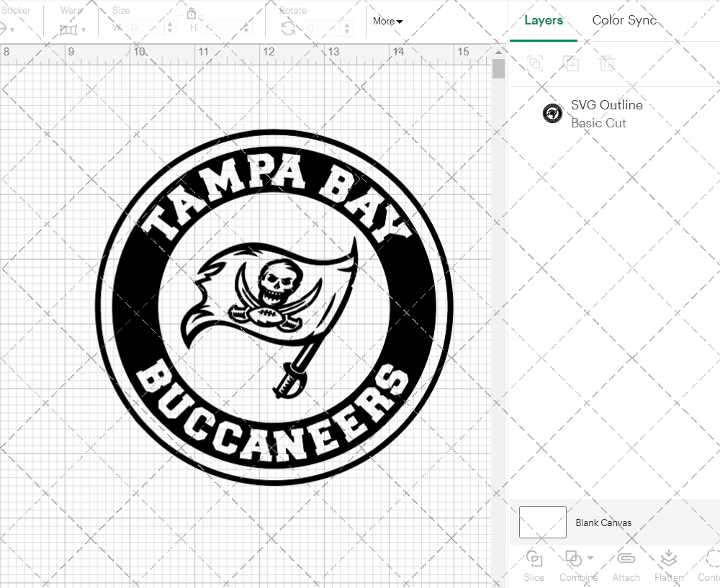Viewport: 720px width, 588px height.
Task: Click the group layers icon
Action: 534,63
